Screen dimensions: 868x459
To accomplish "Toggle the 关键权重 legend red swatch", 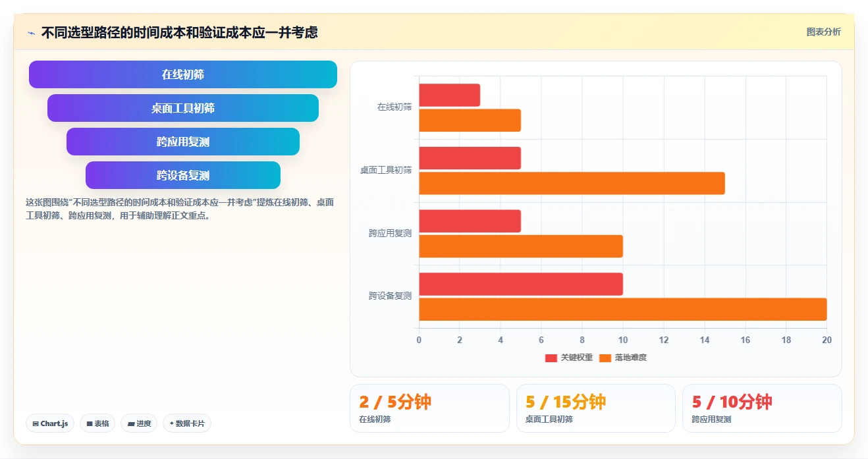I will (x=551, y=358).
